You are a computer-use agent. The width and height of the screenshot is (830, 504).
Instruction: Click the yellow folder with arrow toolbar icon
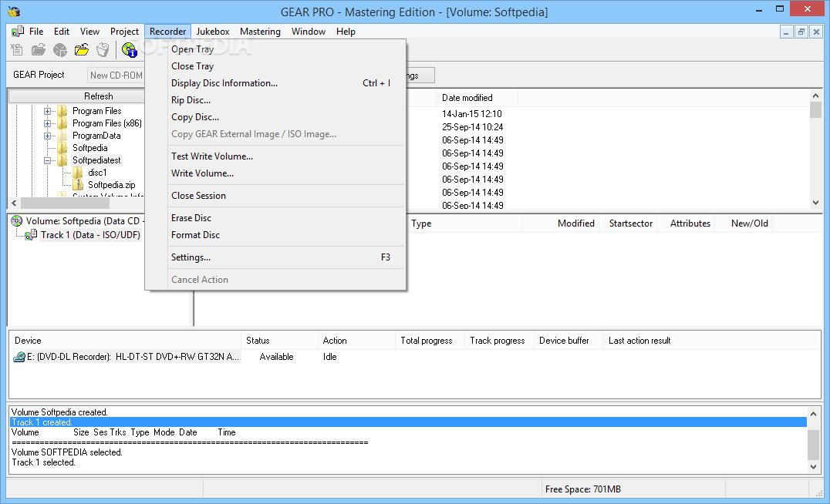[82, 50]
